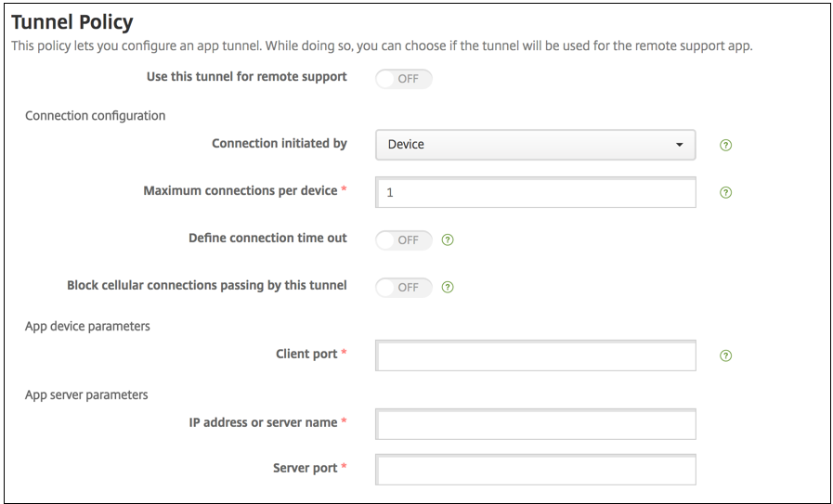Expand the Connection initiated by dropdown arrow

pos(679,145)
